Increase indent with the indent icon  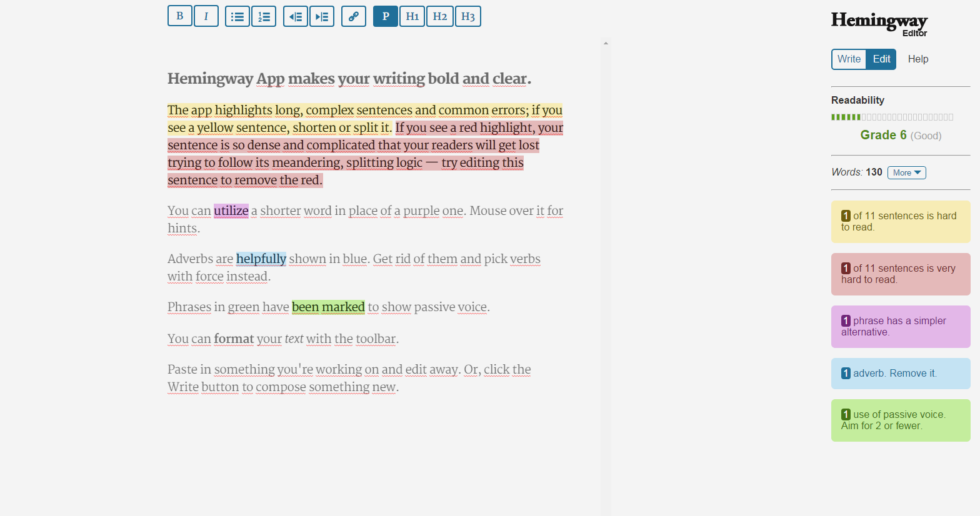(322, 16)
